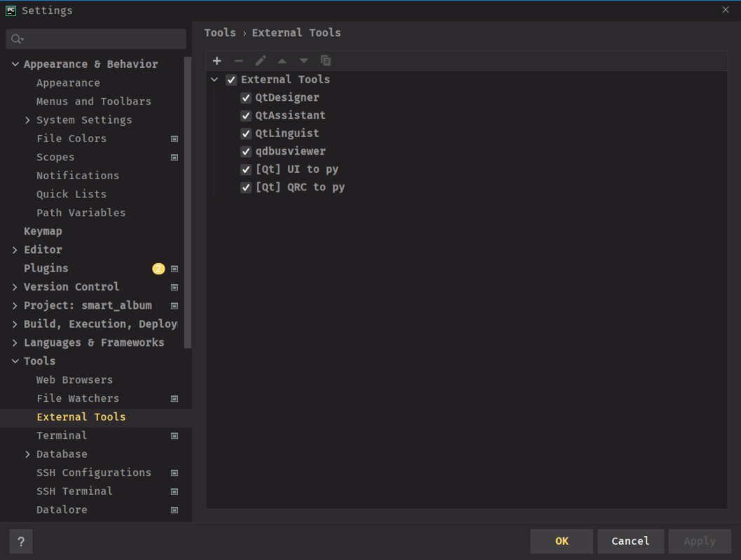Viewport: 741px width, 560px height.
Task: Disable the [Qt] QRC to py checkbox
Action: click(246, 188)
